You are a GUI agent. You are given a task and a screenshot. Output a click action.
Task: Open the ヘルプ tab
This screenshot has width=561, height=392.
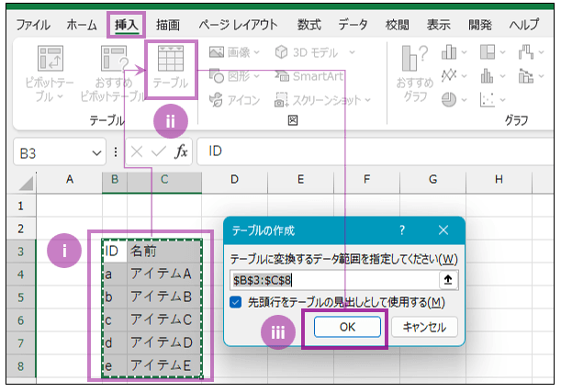(x=523, y=25)
